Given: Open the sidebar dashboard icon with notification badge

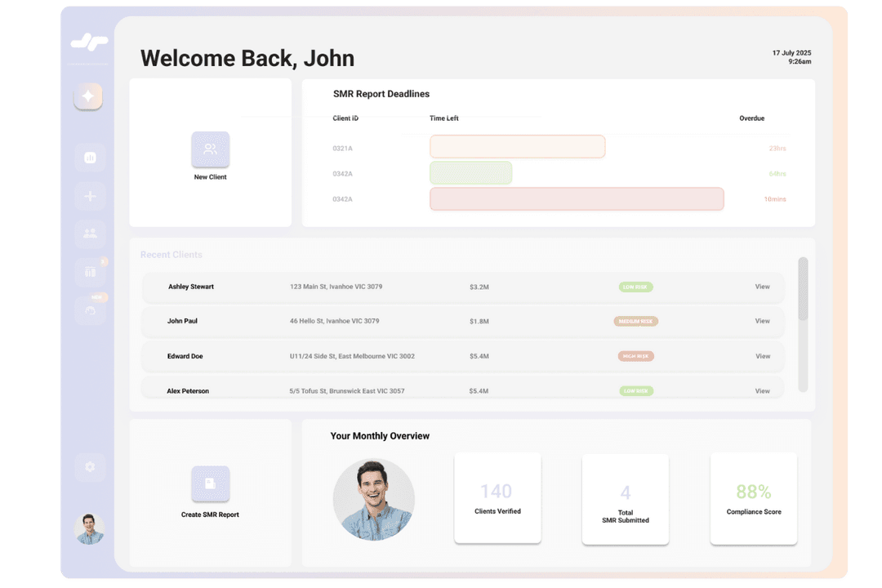Looking at the screenshot, I should tap(90, 272).
